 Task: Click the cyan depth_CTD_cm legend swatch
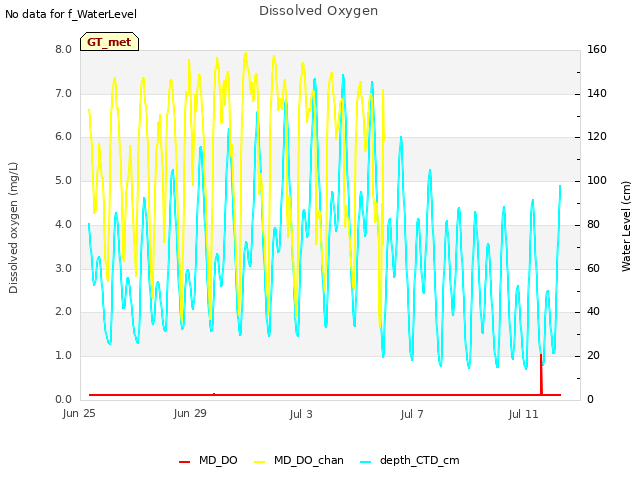(366, 462)
